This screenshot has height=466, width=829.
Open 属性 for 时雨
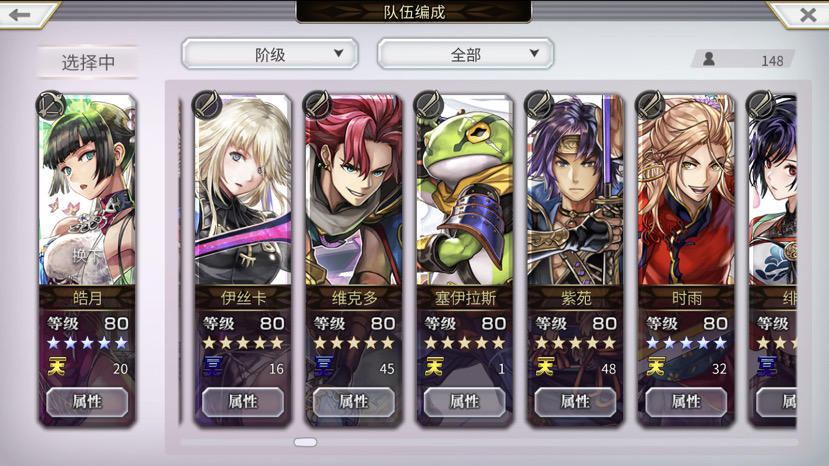tap(686, 402)
